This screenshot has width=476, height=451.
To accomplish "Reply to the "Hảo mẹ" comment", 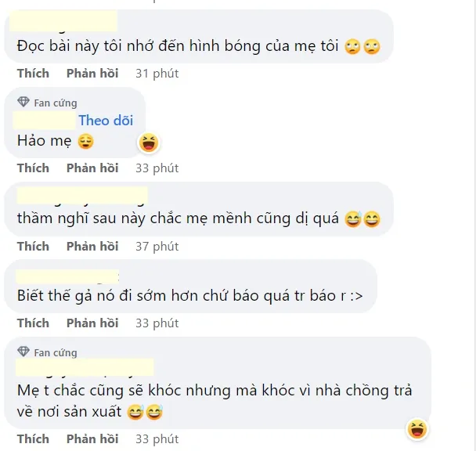I will 92,168.
